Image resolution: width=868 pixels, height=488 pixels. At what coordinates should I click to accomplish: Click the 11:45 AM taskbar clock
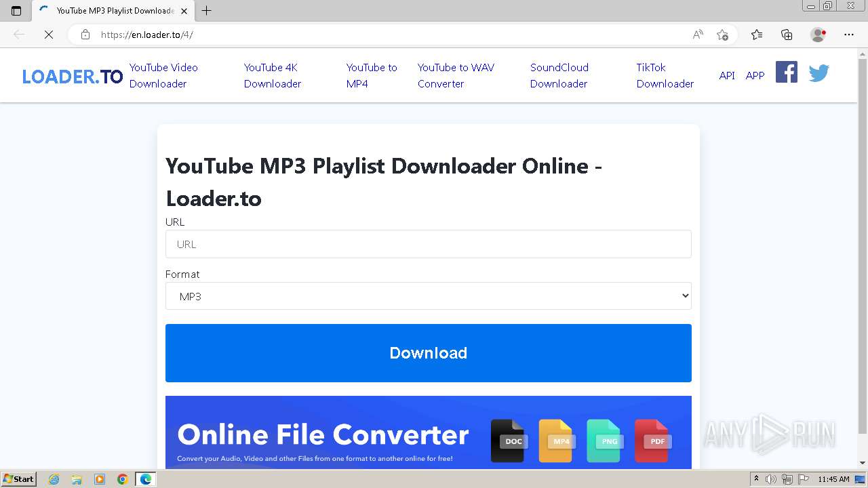pyautogui.click(x=833, y=479)
